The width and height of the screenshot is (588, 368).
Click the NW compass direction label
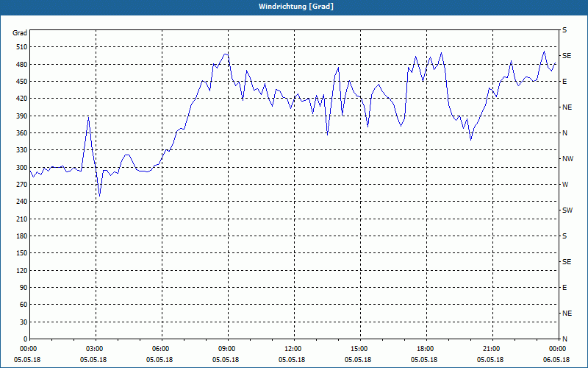(567, 159)
